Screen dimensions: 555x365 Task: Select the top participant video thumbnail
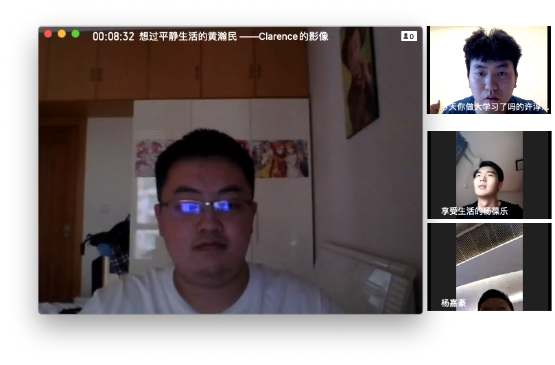(x=489, y=70)
